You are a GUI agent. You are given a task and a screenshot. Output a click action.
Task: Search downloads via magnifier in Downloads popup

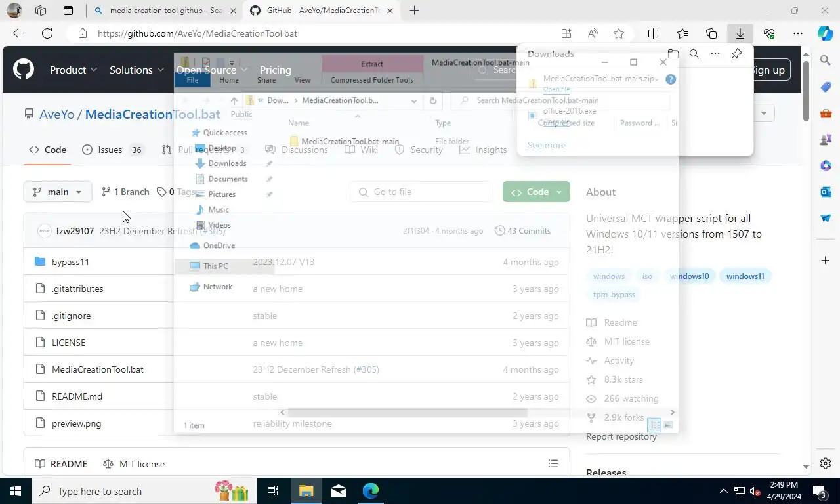click(694, 54)
